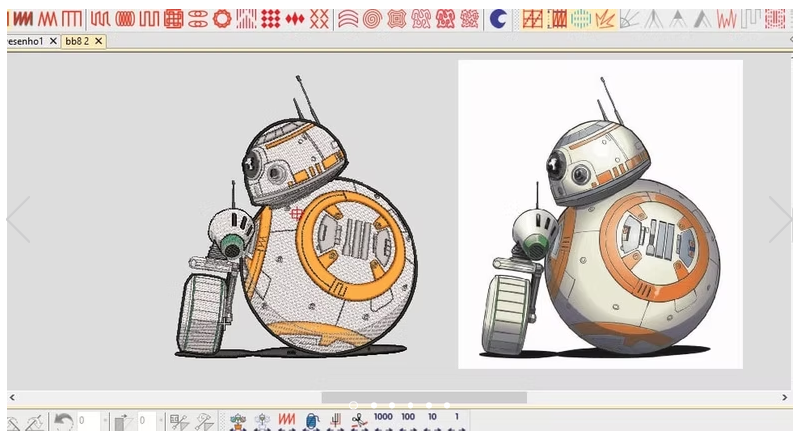Select the diamond grid pattern fill icon
Viewport: 799px width, 436px height.
tap(271, 19)
